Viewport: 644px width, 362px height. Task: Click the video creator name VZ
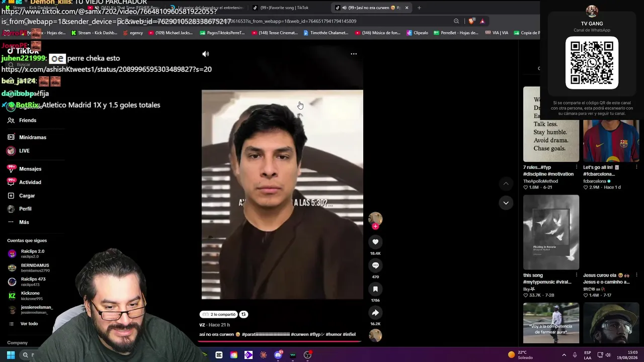pyautogui.click(x=202, y=325)
